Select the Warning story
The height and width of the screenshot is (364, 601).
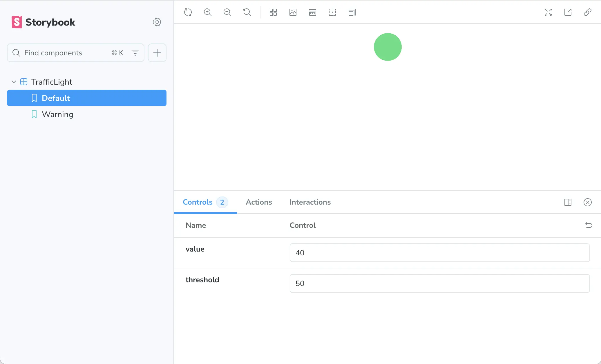57,114
